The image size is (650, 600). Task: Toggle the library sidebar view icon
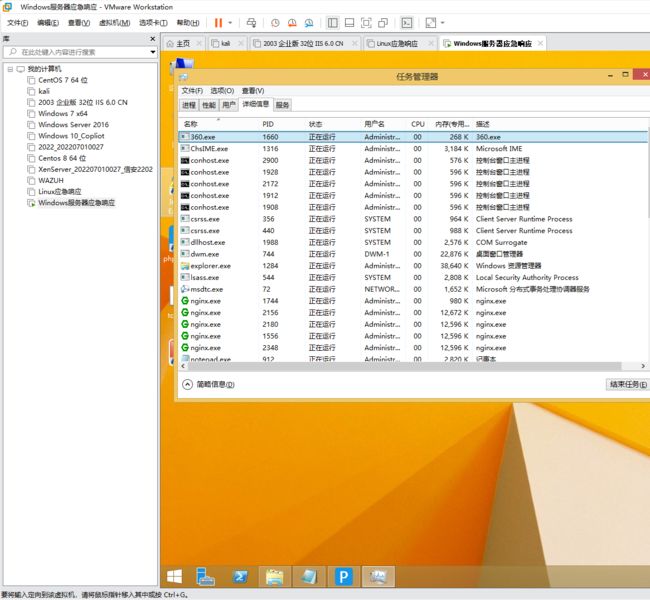(x=332, y=23)
